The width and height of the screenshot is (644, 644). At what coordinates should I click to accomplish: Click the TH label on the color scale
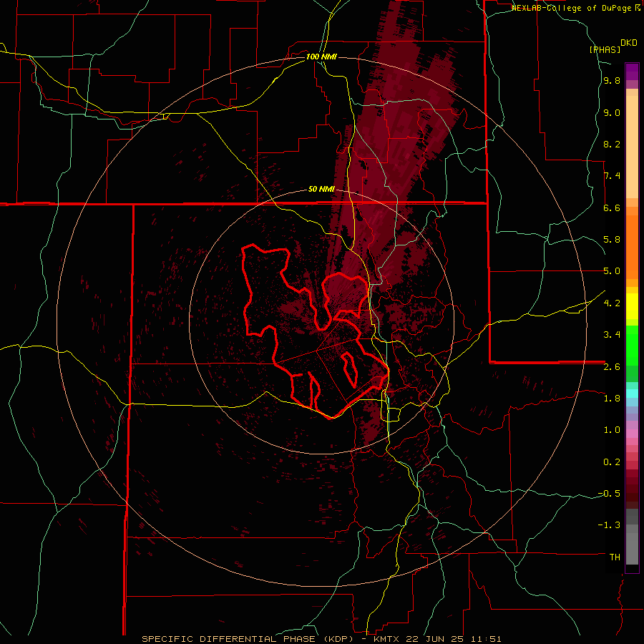click(x=615, y=557)
